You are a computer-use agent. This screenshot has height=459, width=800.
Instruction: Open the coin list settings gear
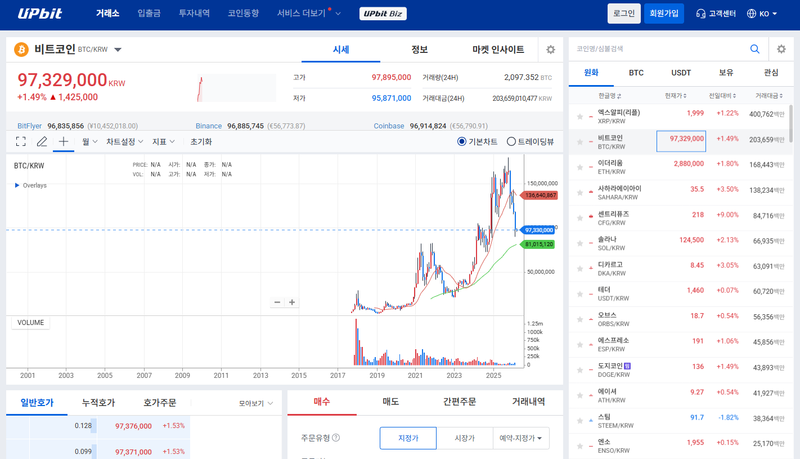(782, 48)
